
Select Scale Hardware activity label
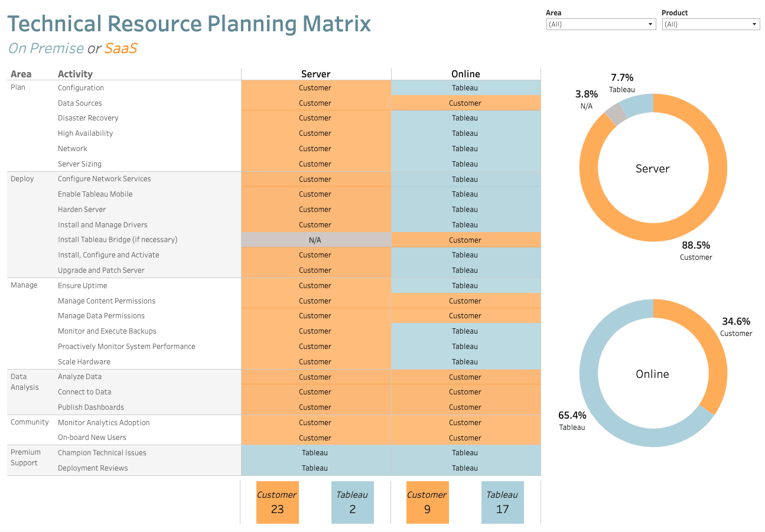[x=84, y=362]
